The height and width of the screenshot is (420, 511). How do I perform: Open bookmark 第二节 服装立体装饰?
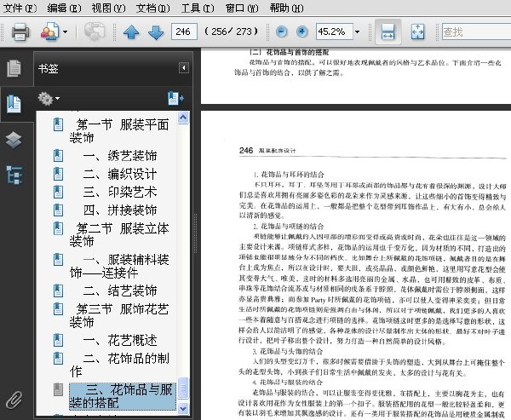tap(119, 235)
